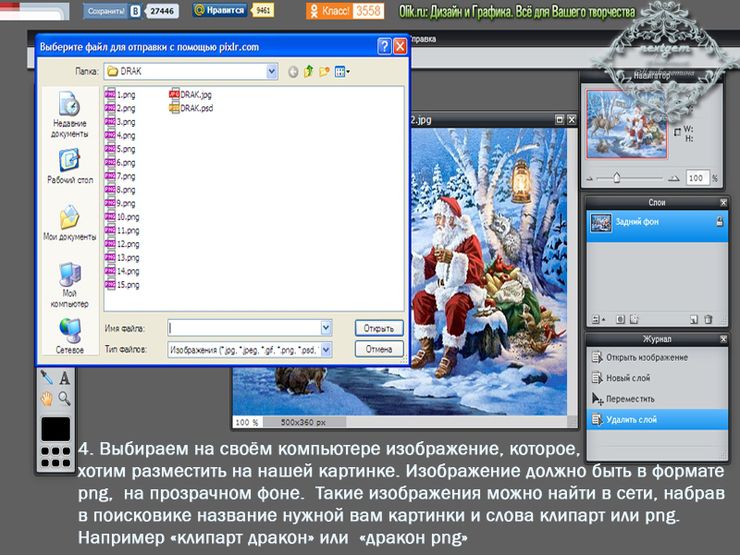Close the Журнал panel
Screen dimensions: 740x555
click(x=723, y=339)
